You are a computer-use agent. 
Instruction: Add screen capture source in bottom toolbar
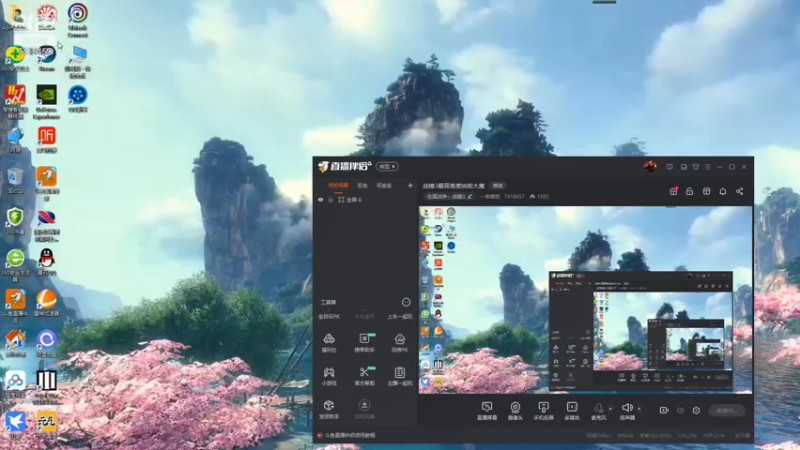(x=487, y=411)
